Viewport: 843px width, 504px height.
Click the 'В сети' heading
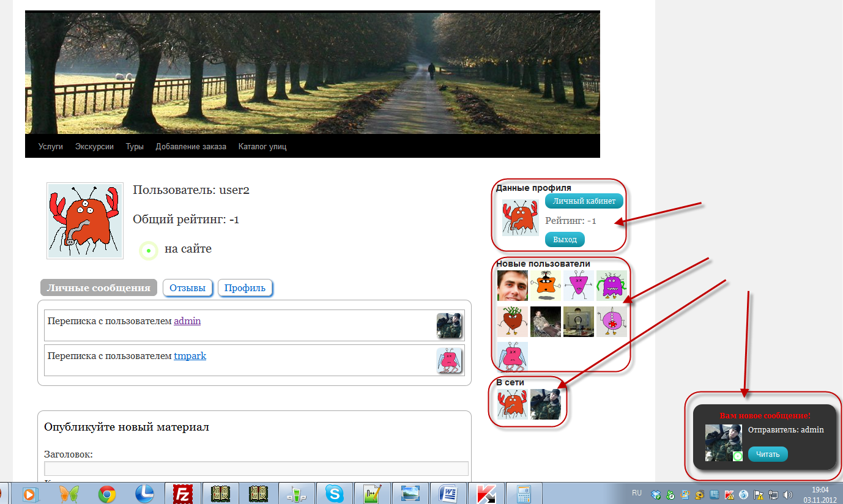[510, 382]
